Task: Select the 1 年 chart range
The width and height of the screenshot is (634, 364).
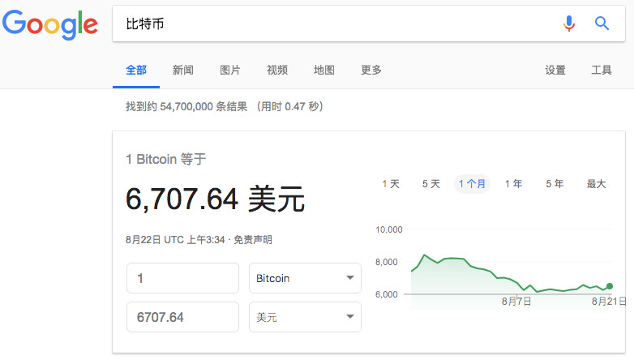Action: pos(513,184)
